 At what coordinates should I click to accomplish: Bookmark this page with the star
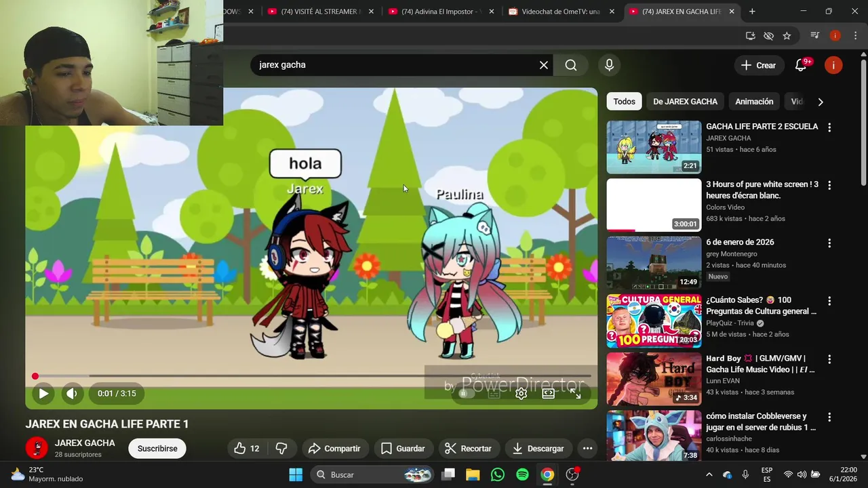pyautogui.click(x=787, y=36)
